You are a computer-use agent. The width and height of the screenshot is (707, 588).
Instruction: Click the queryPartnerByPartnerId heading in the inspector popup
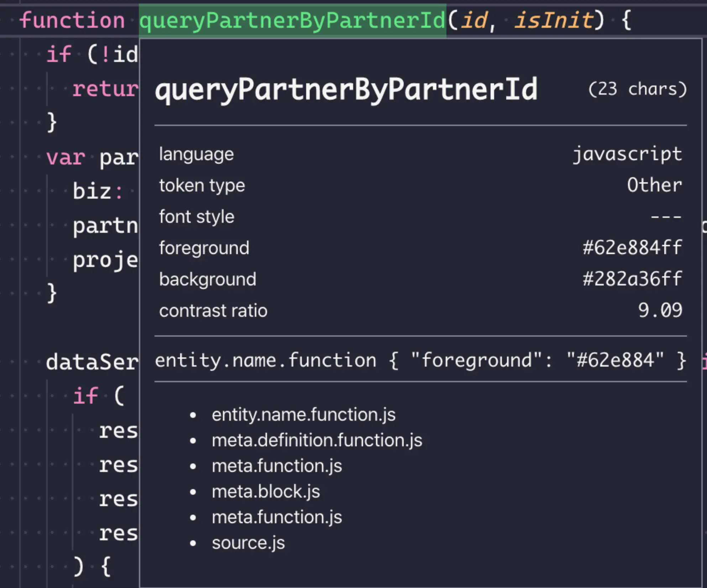point(346,89)
